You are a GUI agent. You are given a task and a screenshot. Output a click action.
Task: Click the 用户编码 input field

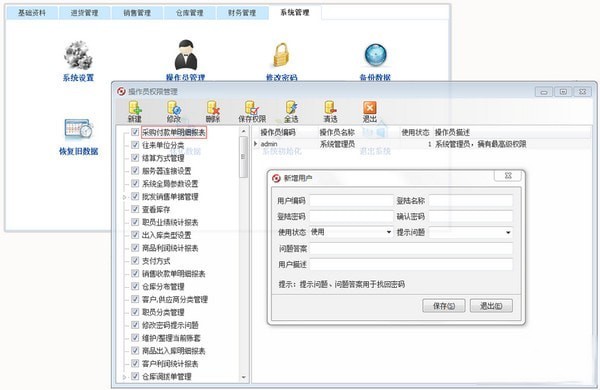pos(351,201)
